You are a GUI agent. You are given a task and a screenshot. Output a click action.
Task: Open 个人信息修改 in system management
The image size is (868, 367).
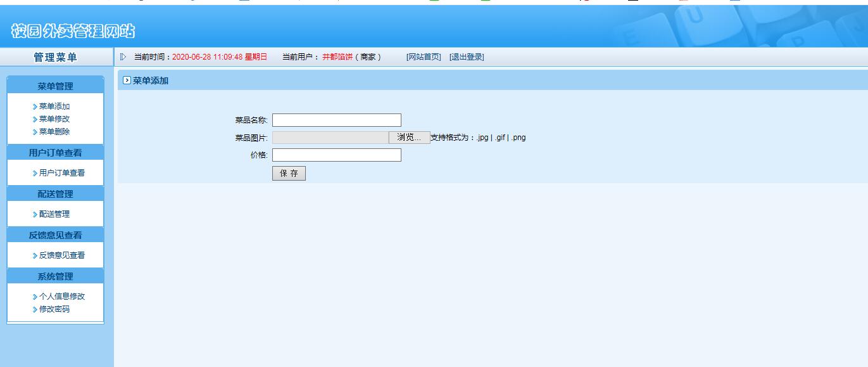click(62, 297)
